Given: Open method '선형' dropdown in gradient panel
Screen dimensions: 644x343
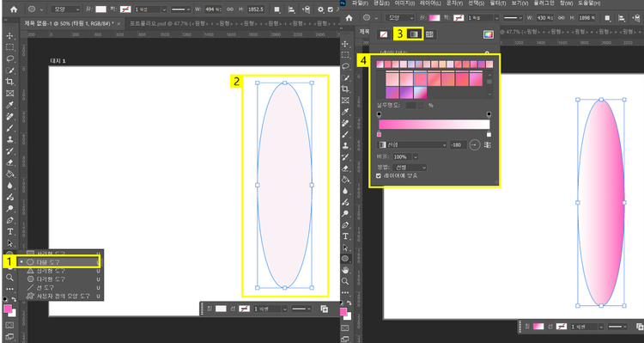Looking at the screenshot, I should [410, 168].
